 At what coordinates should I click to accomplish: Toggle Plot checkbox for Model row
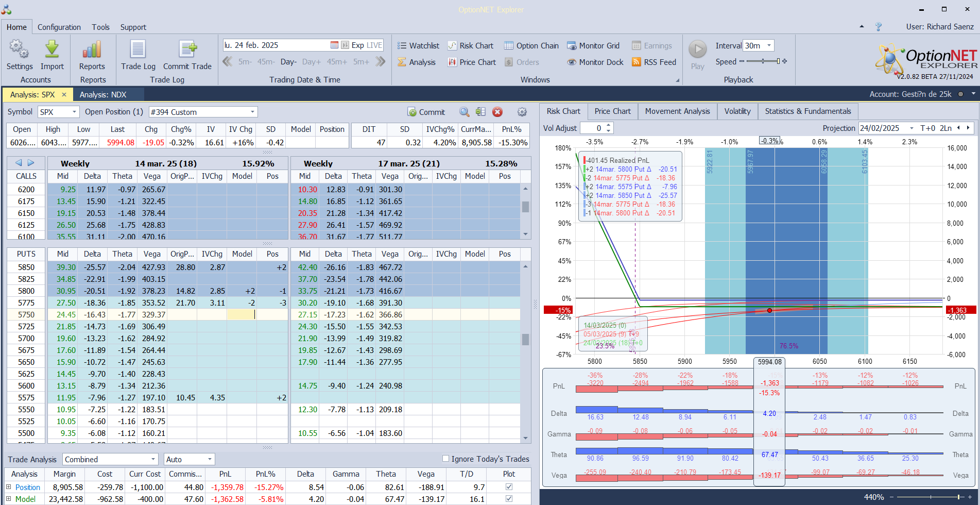point(509,499)
